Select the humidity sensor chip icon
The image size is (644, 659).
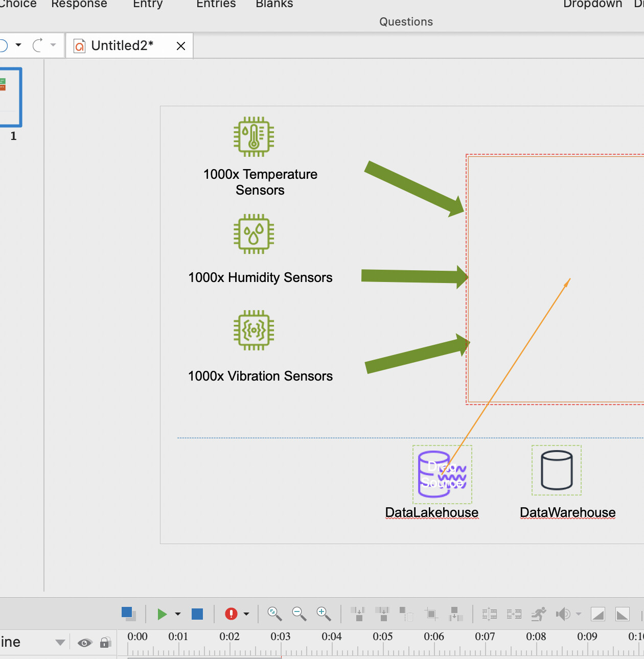tap(254, 234)
